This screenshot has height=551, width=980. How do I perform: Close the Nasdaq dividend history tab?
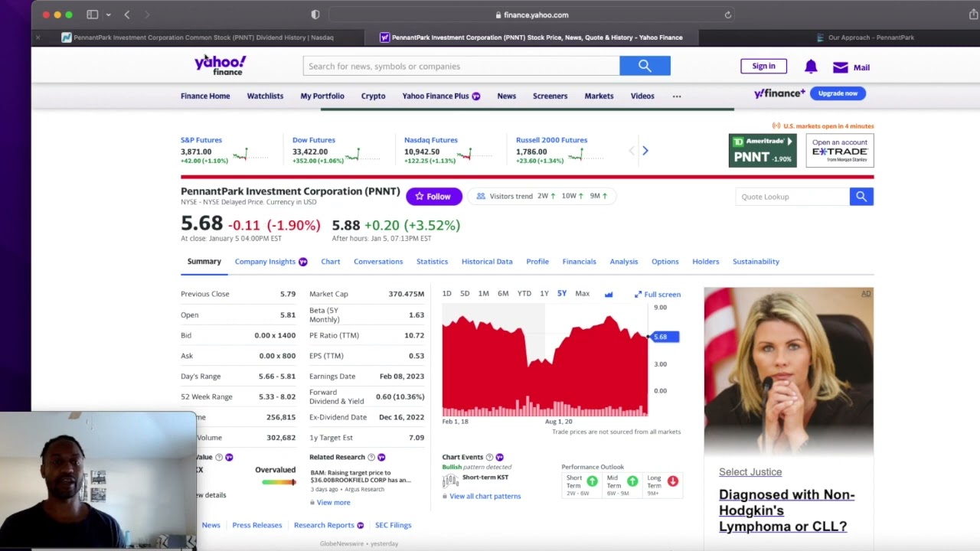[x=38, y=37]
